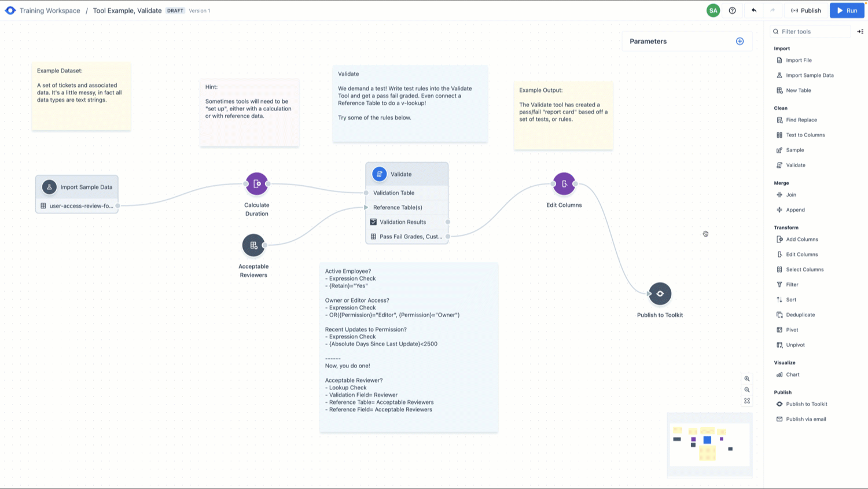
Task: Click Validation Results checkbox output row
Action: point(403,222)
